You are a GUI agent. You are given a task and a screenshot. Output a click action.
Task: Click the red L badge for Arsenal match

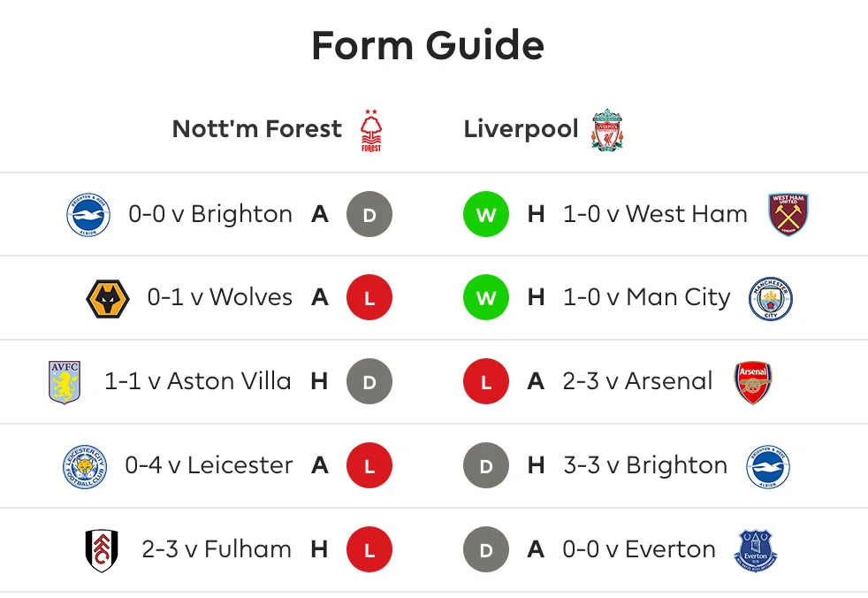[486, 382]
